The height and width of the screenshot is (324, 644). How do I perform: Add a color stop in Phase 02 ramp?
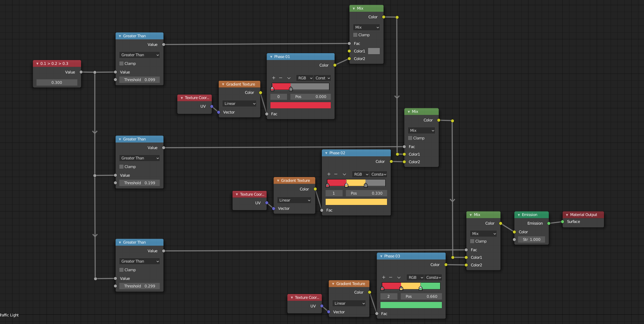point(329,174)
